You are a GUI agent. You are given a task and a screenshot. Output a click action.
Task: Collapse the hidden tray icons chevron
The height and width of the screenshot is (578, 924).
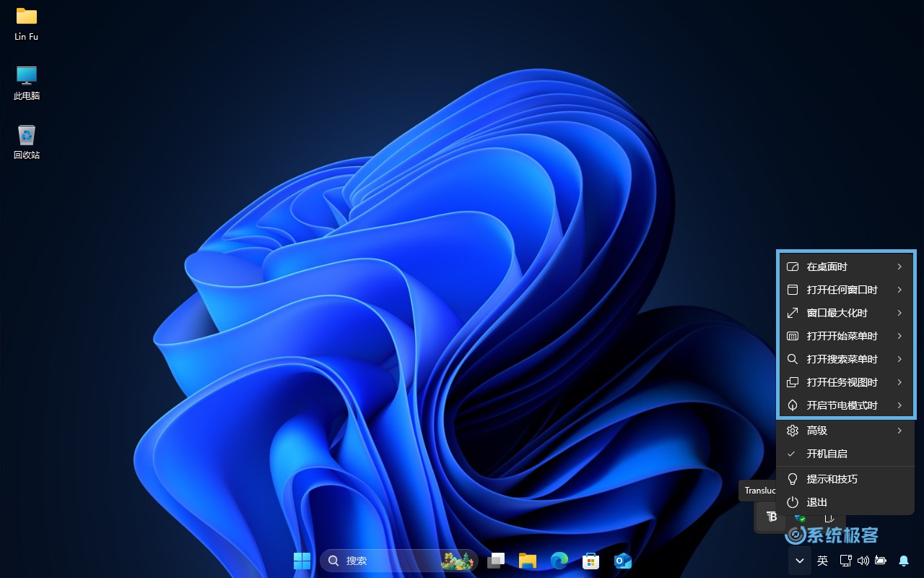(x=799, y=561)
